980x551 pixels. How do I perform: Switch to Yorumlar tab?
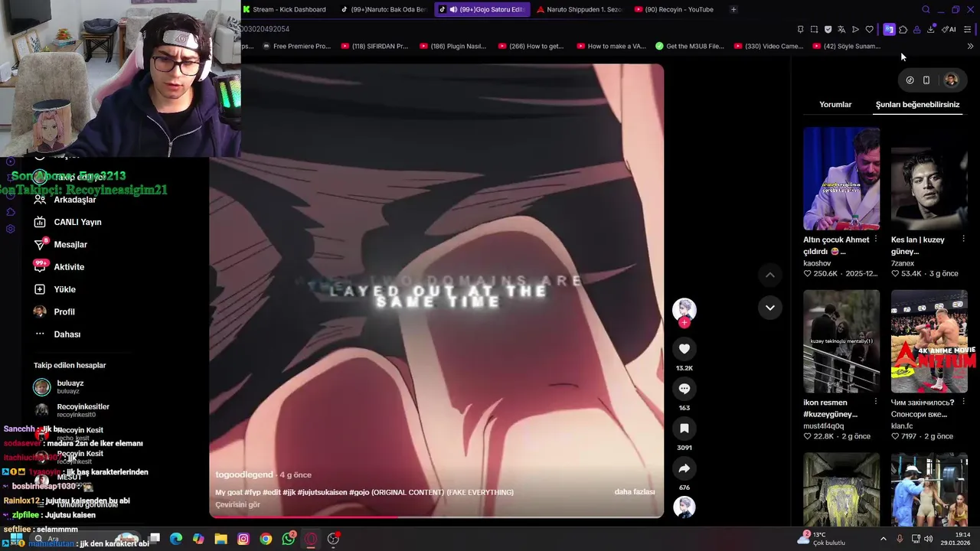[835, 105]
